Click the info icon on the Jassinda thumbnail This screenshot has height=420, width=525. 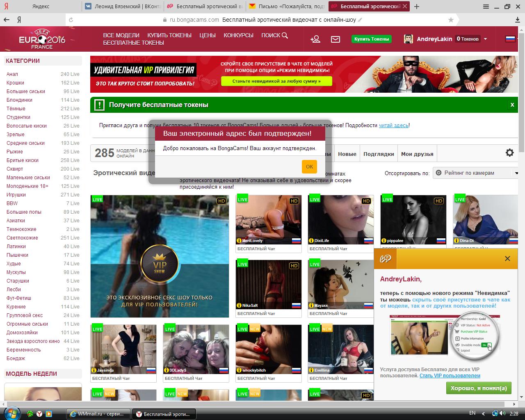[x=94, y=370]
